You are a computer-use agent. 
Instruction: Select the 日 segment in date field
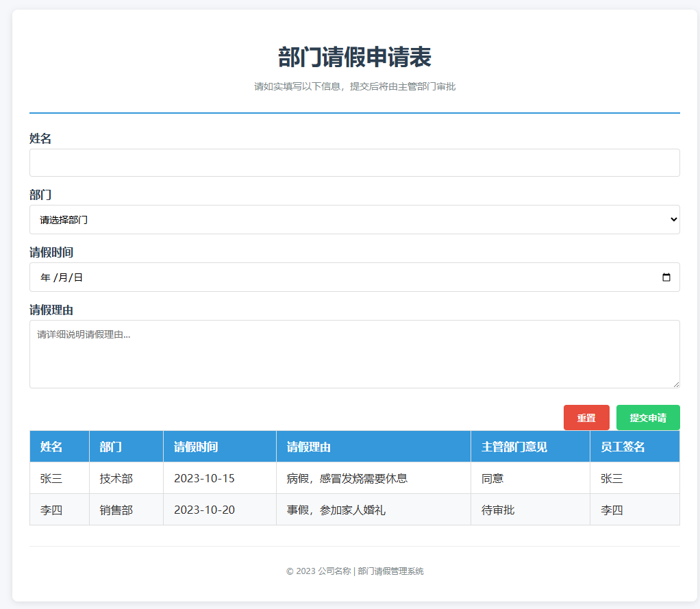[78, 277]
